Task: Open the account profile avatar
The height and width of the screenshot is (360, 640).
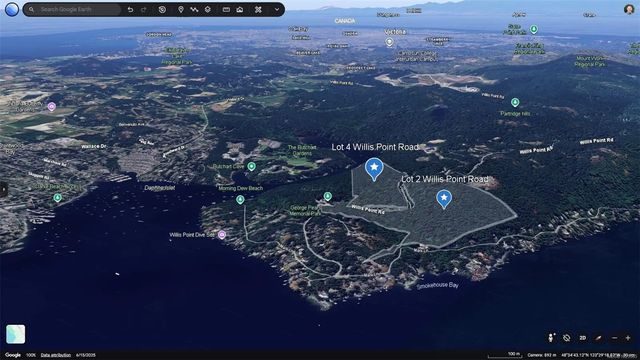Action: coord(629,9)
